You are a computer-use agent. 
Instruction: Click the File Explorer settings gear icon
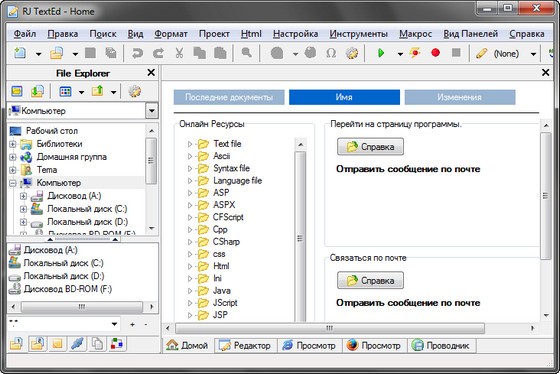click(135, 91)
